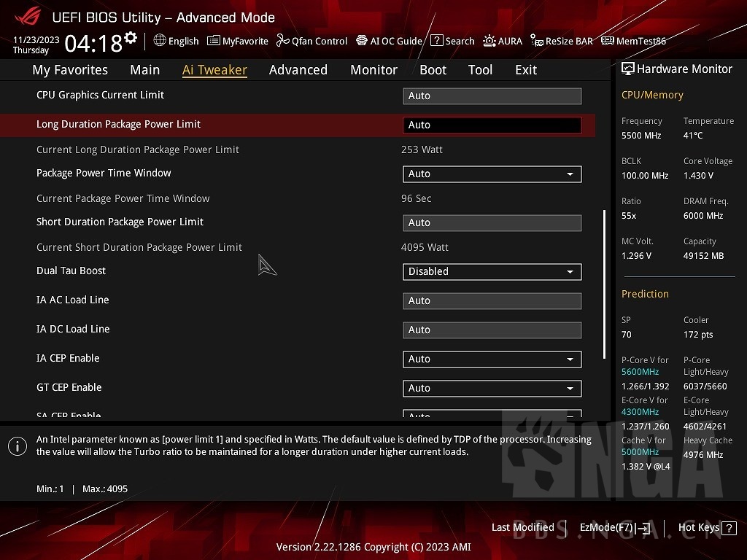
Task: Expand the Package Power Time Window dropdown
Action: [492, 174]
